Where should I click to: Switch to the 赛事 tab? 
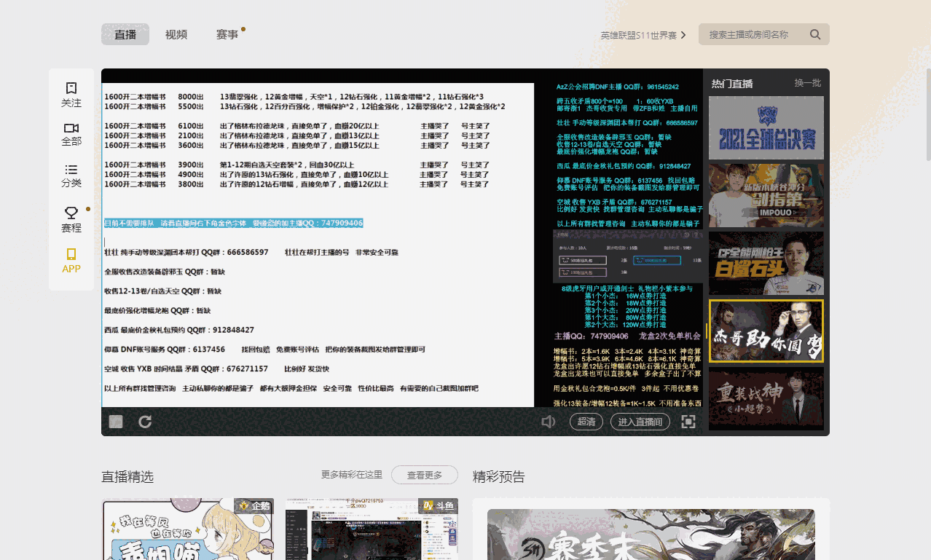tap(227, 33)
